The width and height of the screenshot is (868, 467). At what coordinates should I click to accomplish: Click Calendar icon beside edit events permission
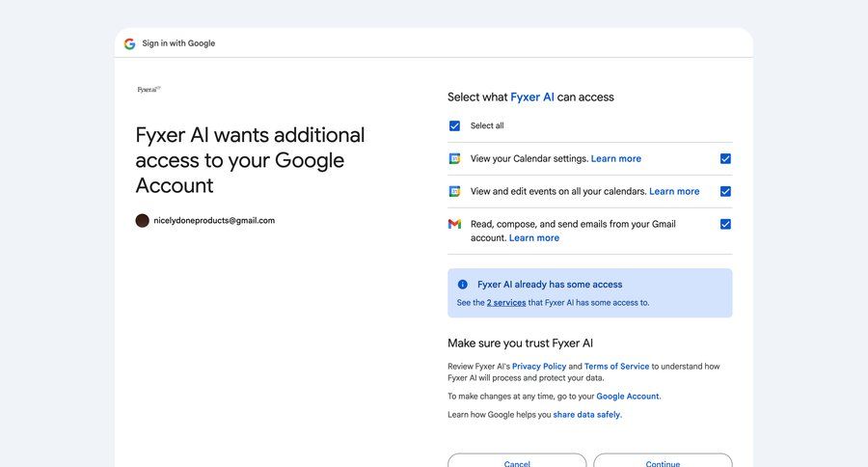pyautogui.click(x=454, y=192)
